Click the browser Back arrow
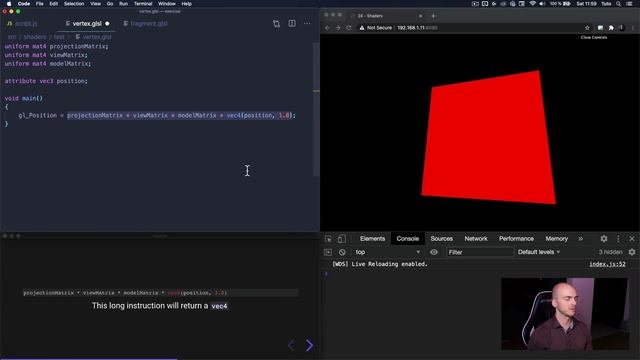The image size is (640, 360). point(327,28)
